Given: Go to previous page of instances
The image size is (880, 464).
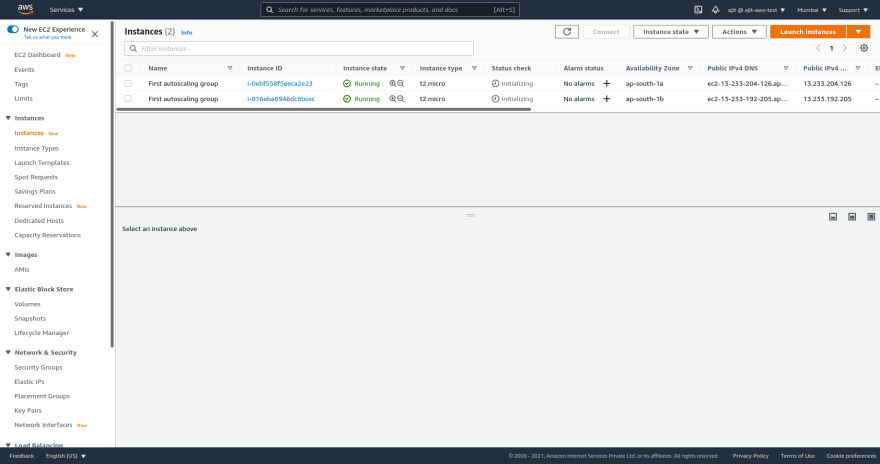Looking at the screenshot, I should coord(818,48).
